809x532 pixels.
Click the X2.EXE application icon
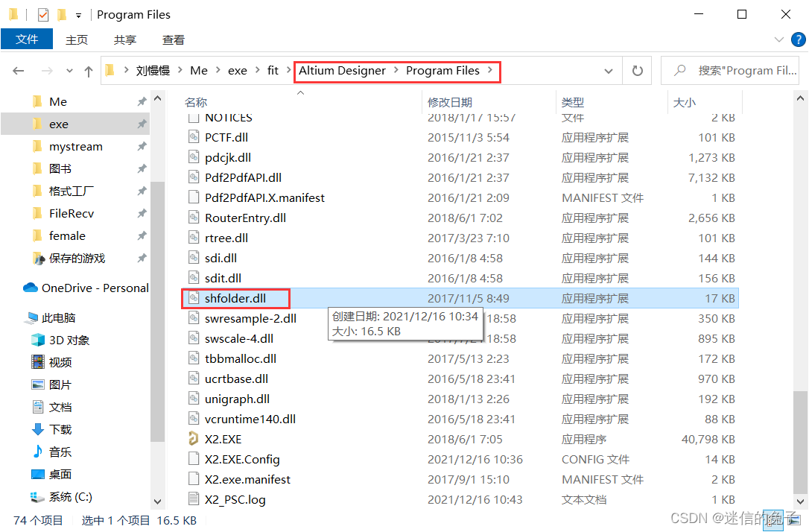click(x=193, y=439)
